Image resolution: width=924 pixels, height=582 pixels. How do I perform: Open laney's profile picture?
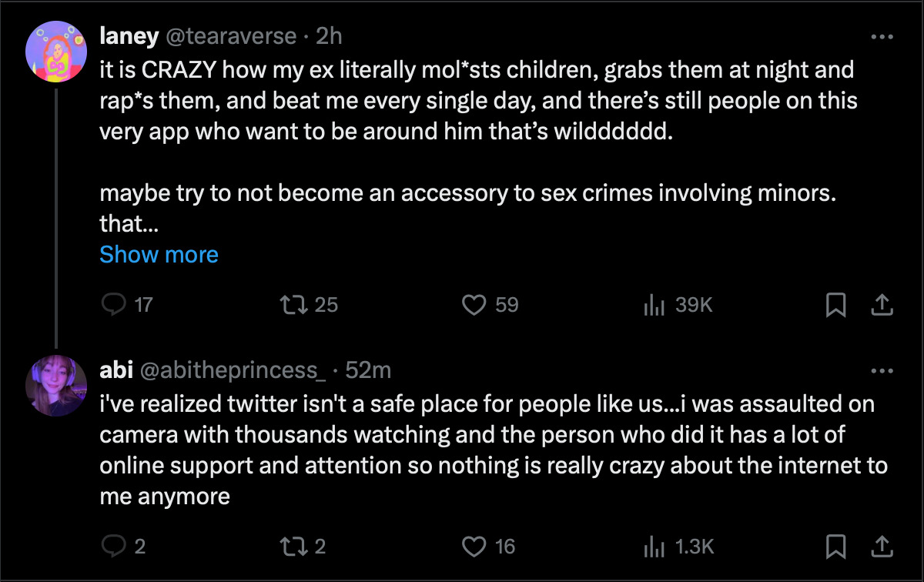point(56,53)
